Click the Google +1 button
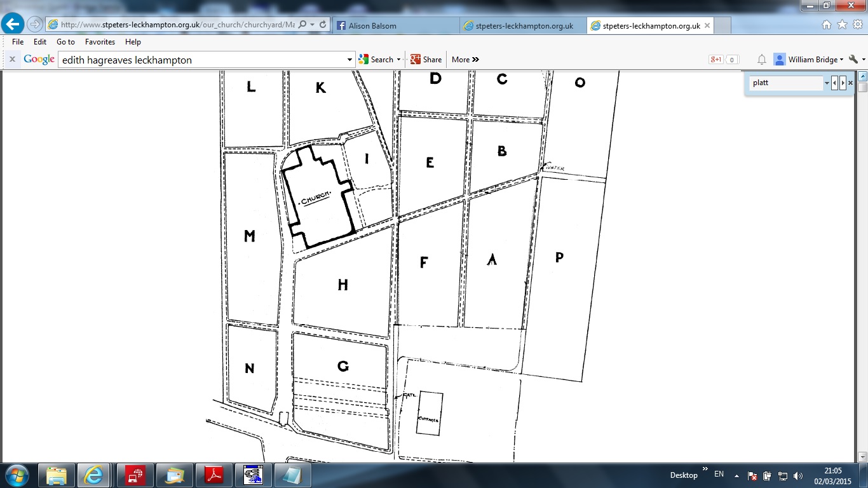The height and width of the screenshot is (488, 868). pyautogui.click(x=716, y=60)
